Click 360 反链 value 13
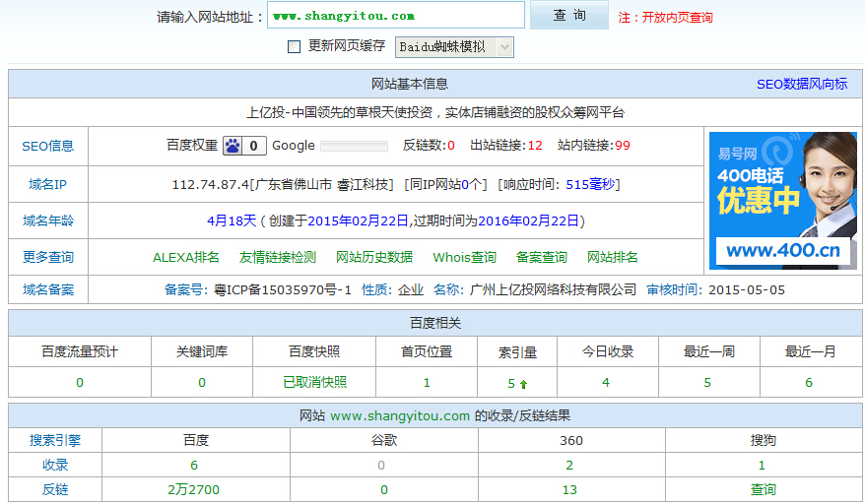 coord(569,489)
